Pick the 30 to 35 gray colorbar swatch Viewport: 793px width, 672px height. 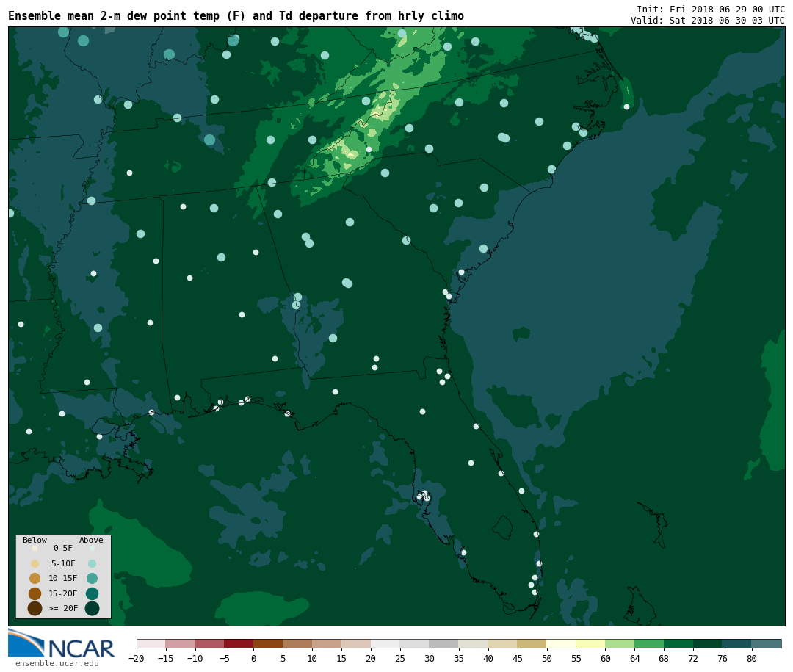click(444, 643)
